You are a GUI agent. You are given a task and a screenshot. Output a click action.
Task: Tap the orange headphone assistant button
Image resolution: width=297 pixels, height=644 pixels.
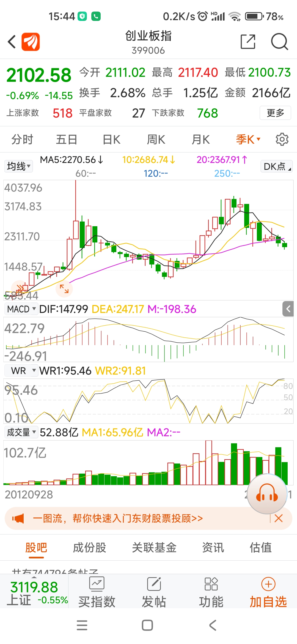267,494
